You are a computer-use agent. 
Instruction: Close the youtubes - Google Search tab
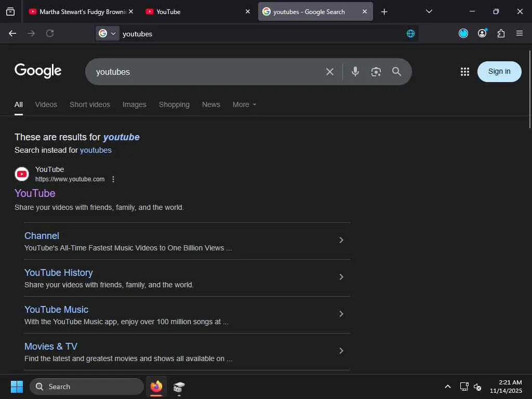(364, 11)
